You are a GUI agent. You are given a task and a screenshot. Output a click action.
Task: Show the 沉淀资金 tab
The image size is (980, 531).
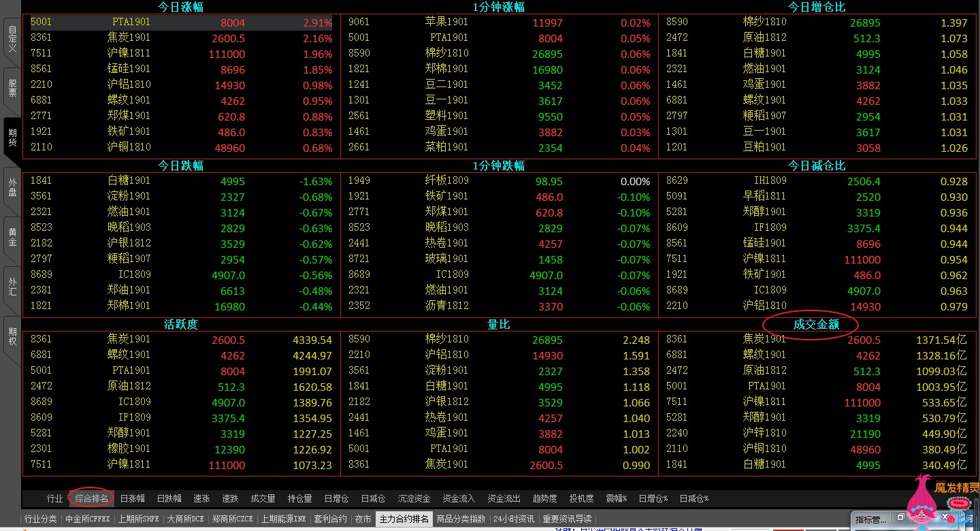tap(414, 499)
